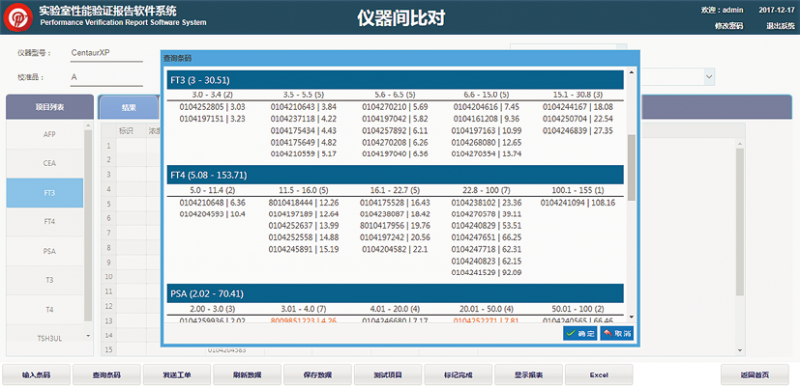Export data with the Excel button
Screen dimensions: 800x387
coord(599,375)
